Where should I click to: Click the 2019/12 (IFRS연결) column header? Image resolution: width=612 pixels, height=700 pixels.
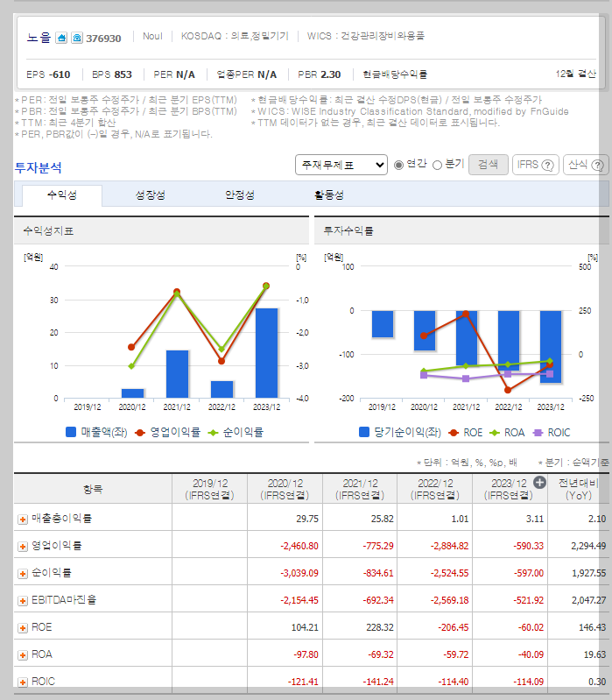point(209,489)
